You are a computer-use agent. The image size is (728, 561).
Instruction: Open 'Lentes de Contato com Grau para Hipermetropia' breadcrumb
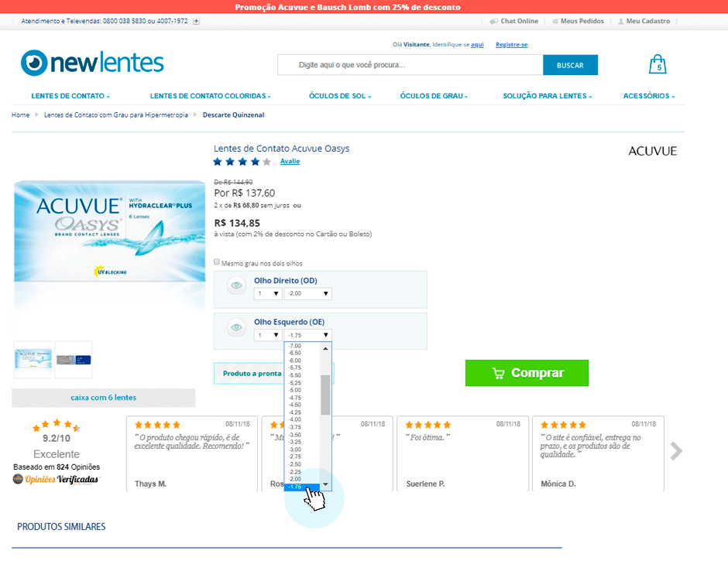tap(116, 115)
